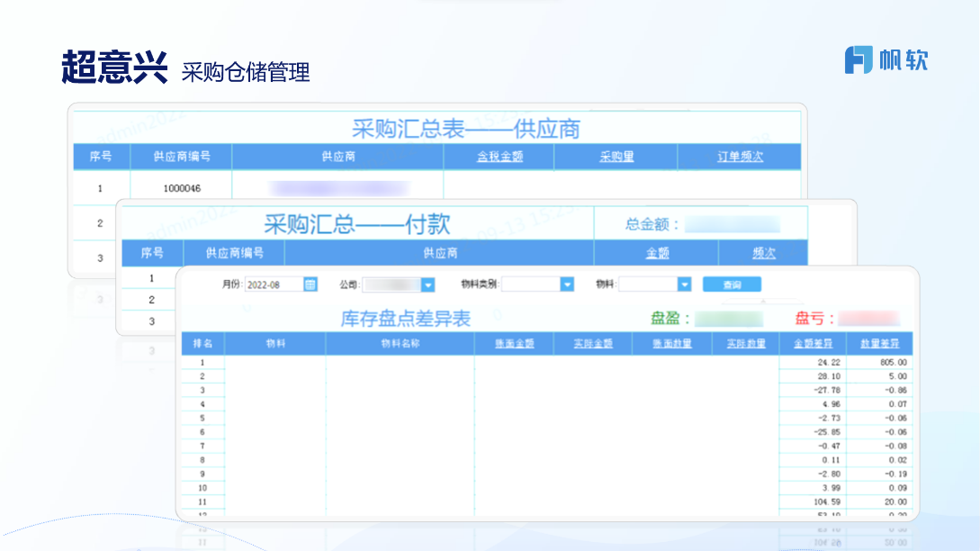Click the 帆软 logo in the top right
The image size is (980, 551).
[886, 60]
